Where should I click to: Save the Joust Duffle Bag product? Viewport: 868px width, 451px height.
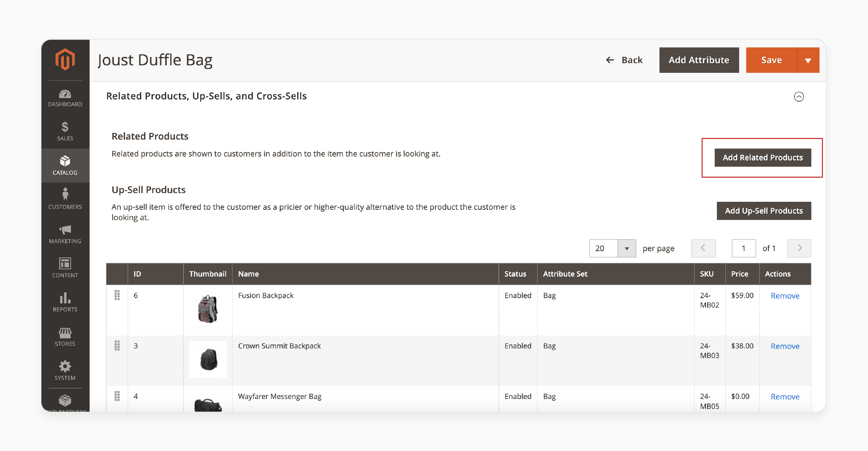771,60
